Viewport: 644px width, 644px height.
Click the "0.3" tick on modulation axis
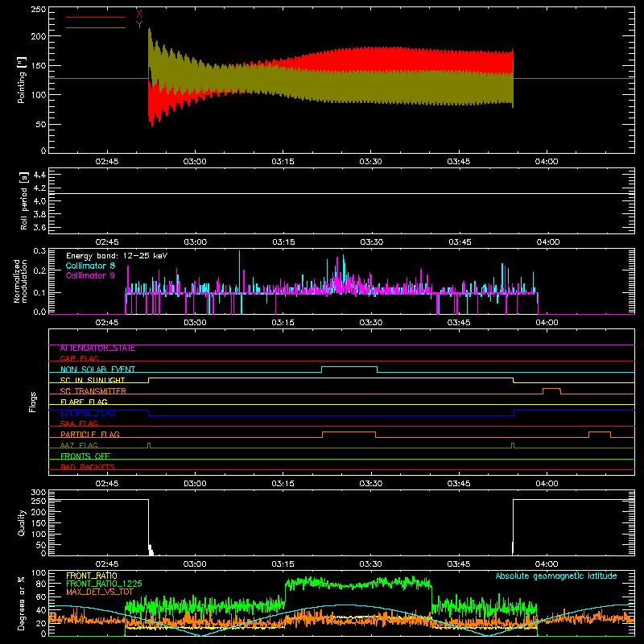(x=39, y=250)
